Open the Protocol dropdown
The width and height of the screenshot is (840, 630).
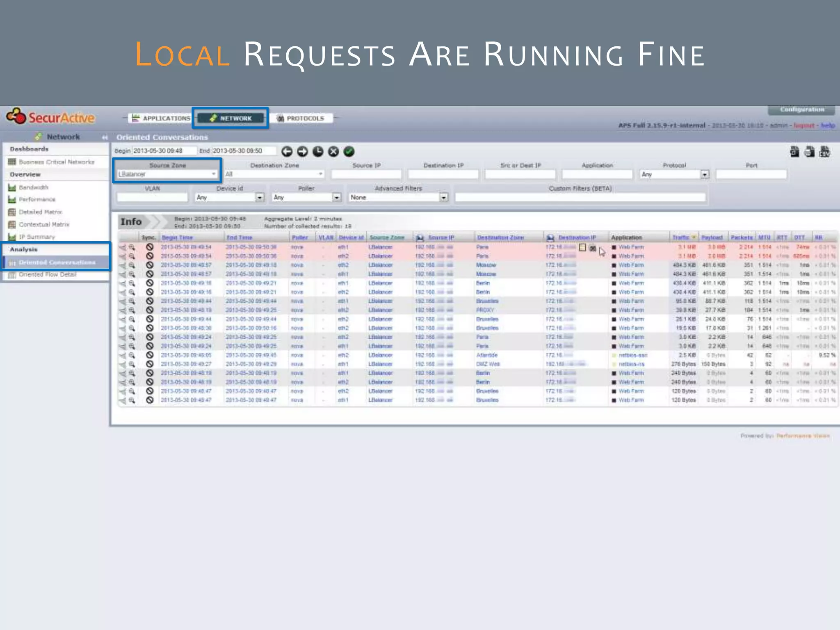pos(674,174)
